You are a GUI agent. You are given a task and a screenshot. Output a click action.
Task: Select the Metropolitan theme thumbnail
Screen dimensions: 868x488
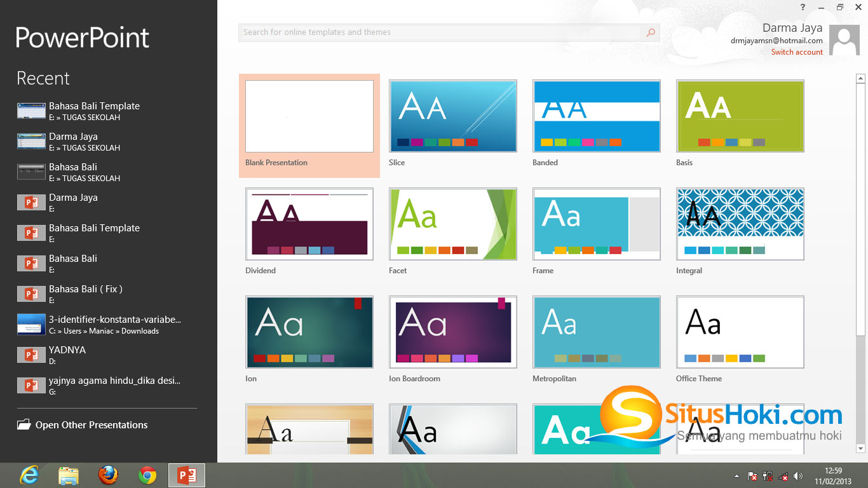[x=597, y=332]
